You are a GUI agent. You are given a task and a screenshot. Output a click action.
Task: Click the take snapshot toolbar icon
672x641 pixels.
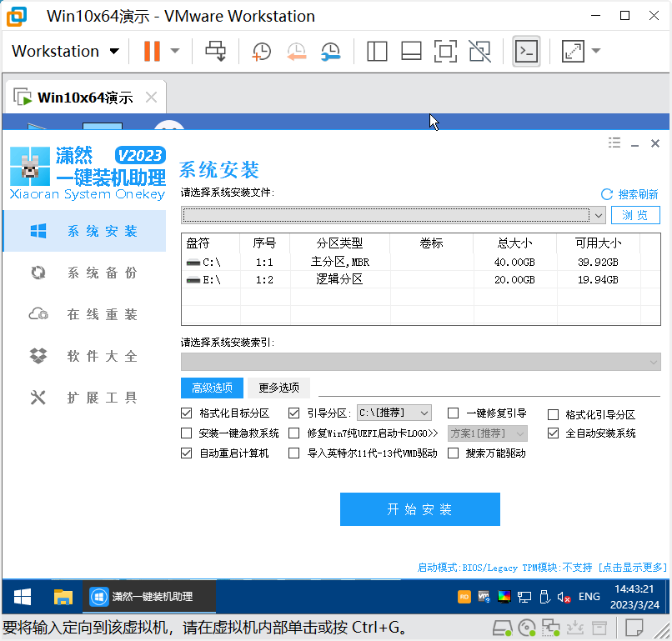point(261,52)
